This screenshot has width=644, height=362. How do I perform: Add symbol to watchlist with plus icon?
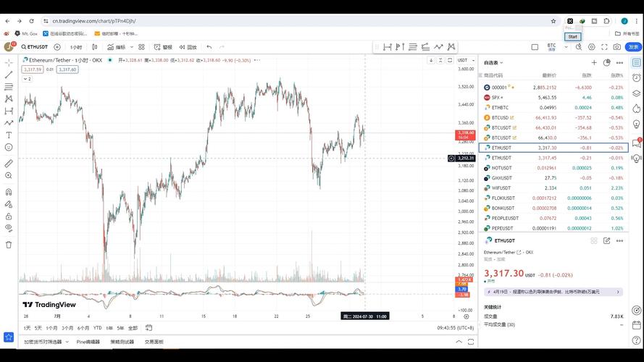coord(594,63)
